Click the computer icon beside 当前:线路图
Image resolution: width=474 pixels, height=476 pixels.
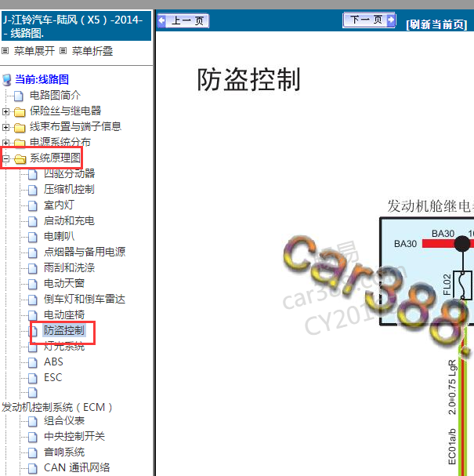pos(7,80)
